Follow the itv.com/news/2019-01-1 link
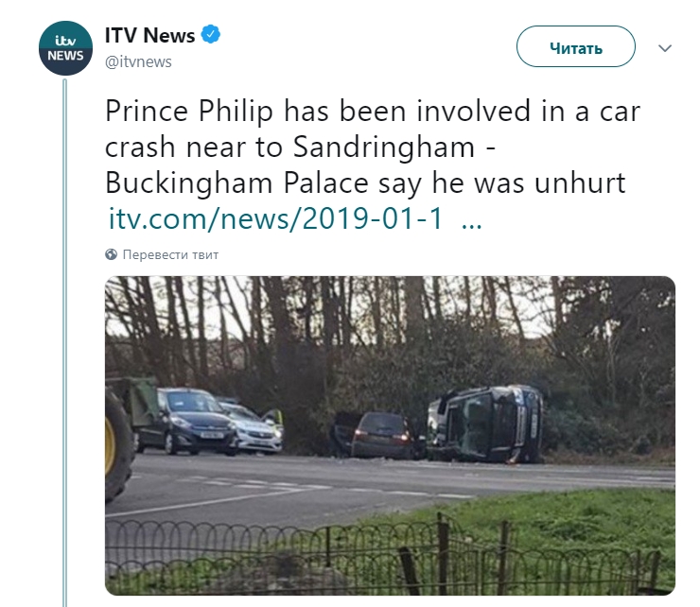This screenshot has width=700, height=607. 276,219
